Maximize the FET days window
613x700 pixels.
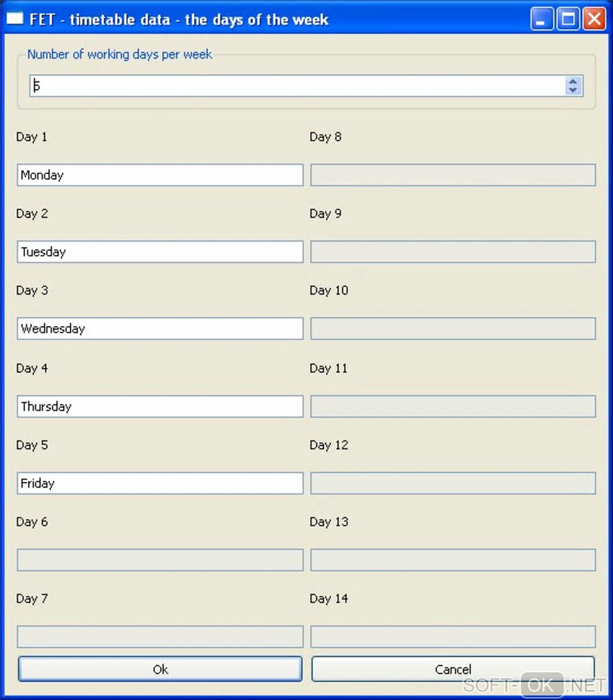click(x=568, y=19)
